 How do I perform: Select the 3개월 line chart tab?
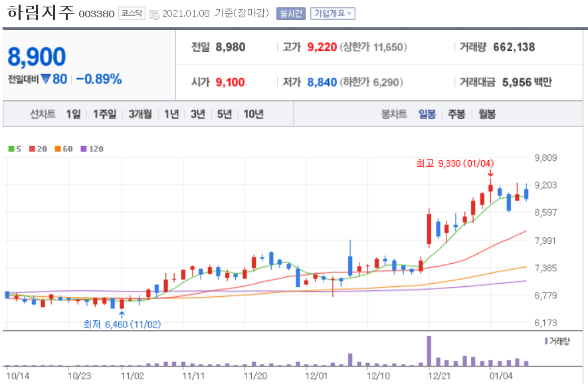coord(140,114)
